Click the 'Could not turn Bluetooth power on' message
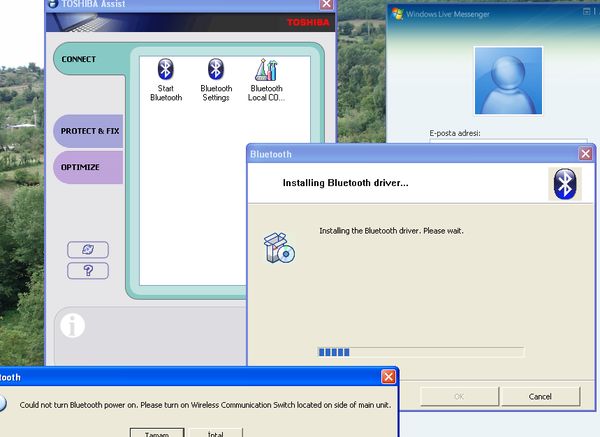Screen dimensions: 600x437 [x=205, y=405]
